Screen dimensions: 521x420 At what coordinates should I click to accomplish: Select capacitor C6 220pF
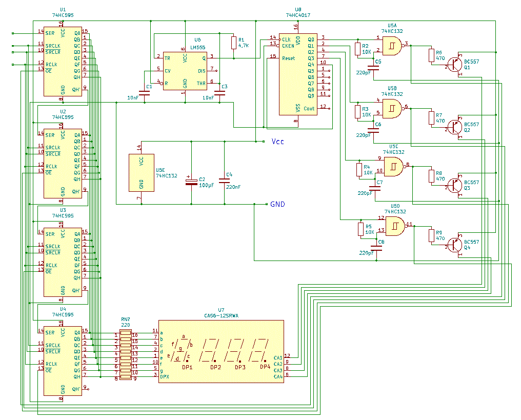(x=373, y=131)
